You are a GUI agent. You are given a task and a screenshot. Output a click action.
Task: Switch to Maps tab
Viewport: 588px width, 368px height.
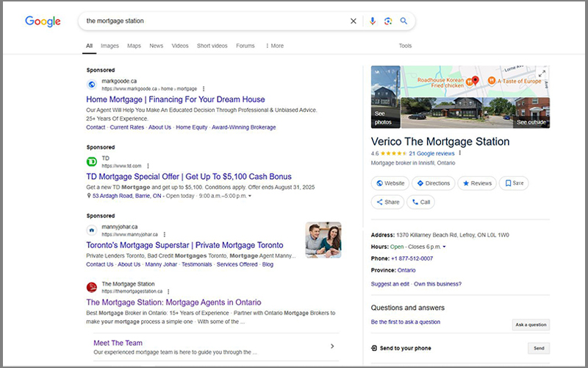tap(134, 46)
